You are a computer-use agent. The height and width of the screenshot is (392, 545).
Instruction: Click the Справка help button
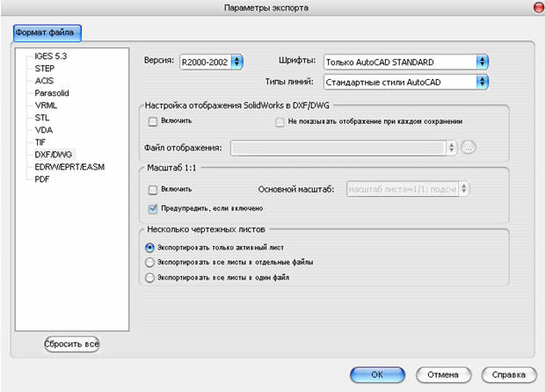coord(509,374)
